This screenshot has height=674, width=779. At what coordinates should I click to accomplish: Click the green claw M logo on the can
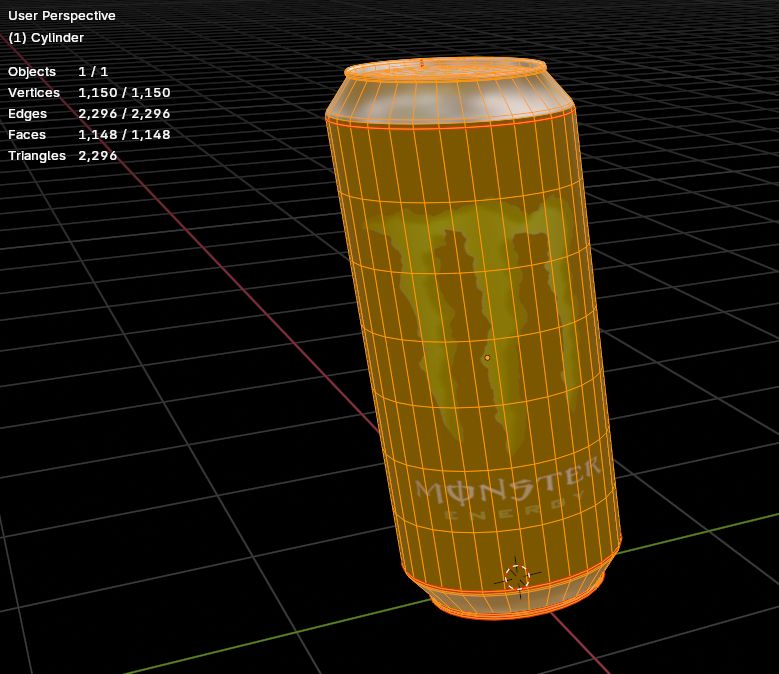(472, 323)
